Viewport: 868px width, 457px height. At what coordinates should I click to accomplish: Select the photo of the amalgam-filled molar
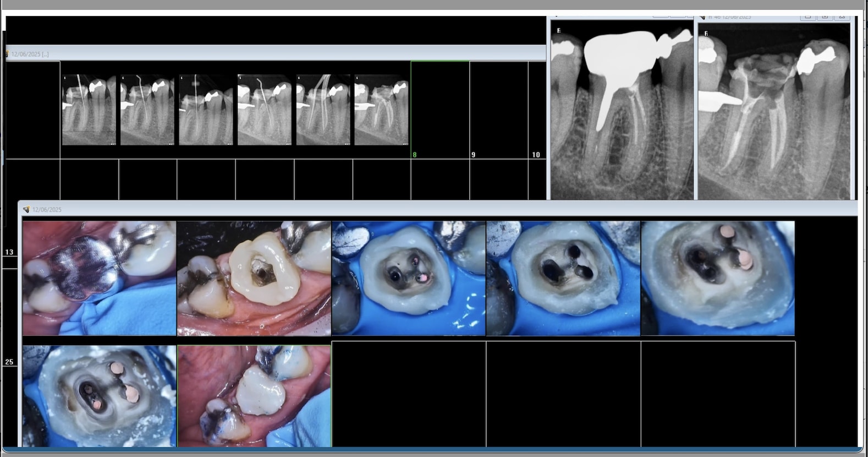tap(100, 278)
